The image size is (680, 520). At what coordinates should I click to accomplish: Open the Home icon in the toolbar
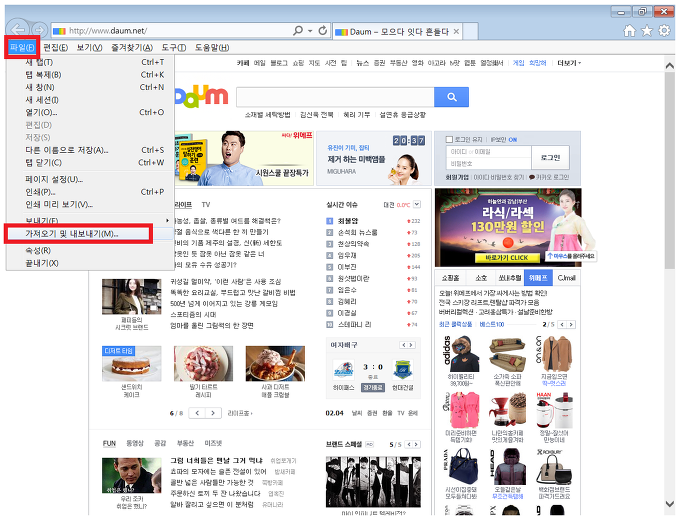tap(629, 31)
